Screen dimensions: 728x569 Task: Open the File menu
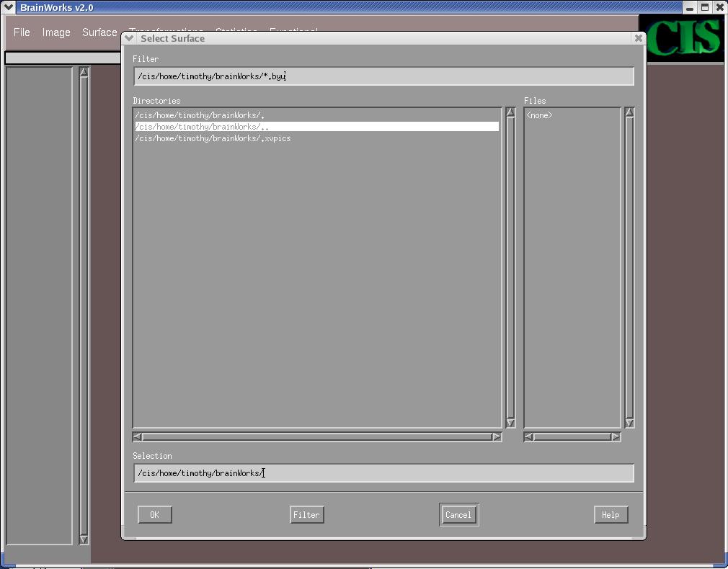pos(22,32)
